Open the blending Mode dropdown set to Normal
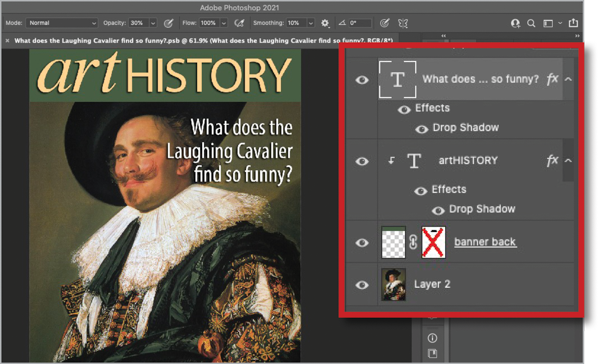The image size is (599, 364). click(62, 23)
